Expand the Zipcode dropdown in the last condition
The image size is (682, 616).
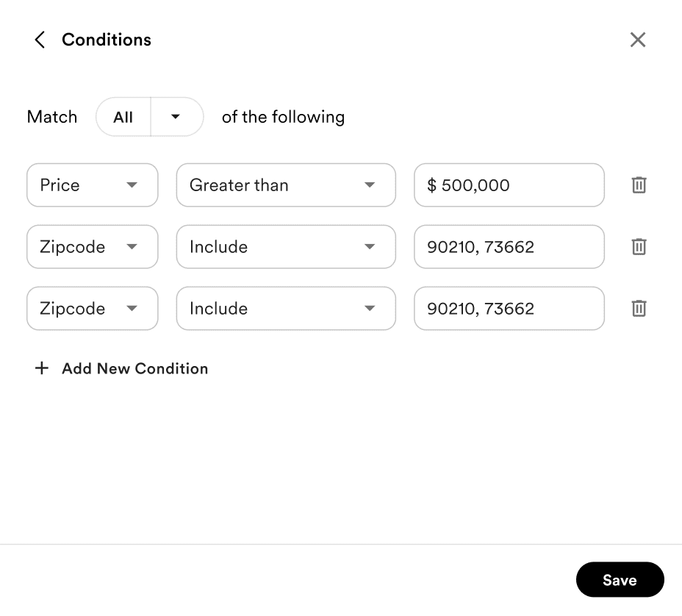tap(93, 309)
